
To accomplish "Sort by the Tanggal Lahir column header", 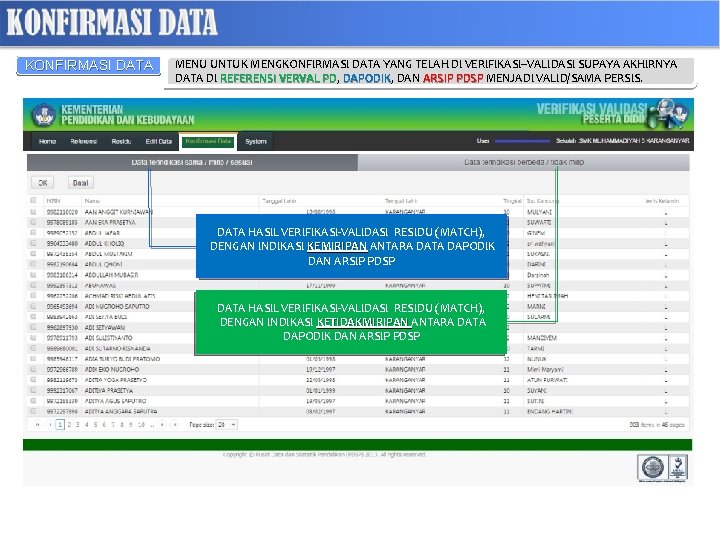I will tap(279, 201).
